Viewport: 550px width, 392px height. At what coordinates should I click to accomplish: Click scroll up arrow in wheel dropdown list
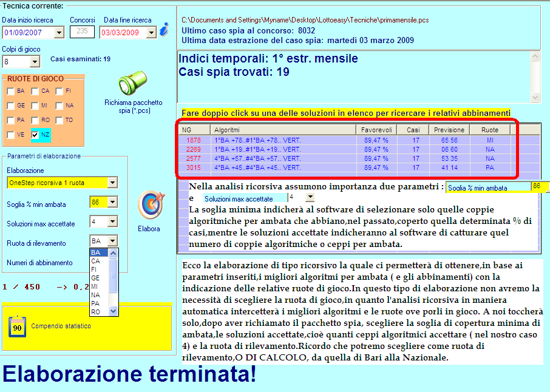[x=113, y=253]
